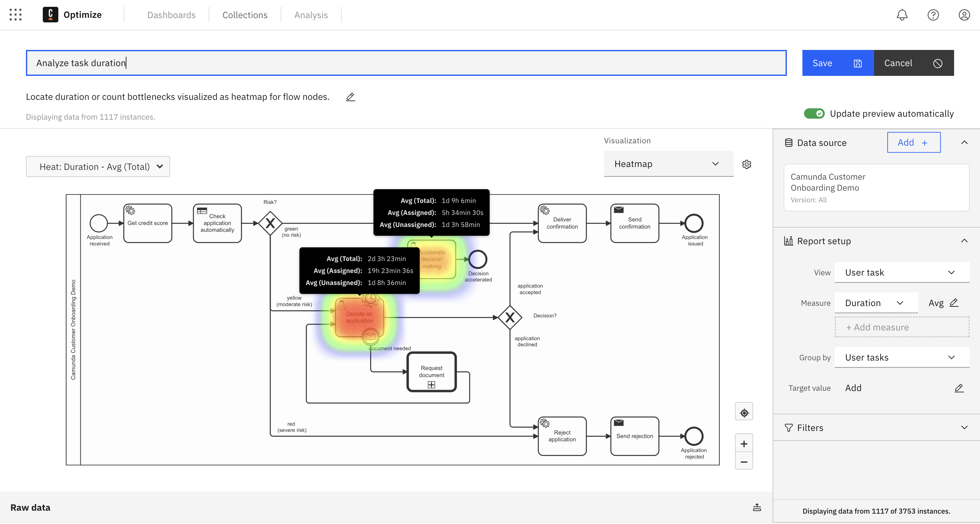Save the report
980x524 pixels.
tap(838, 63)
